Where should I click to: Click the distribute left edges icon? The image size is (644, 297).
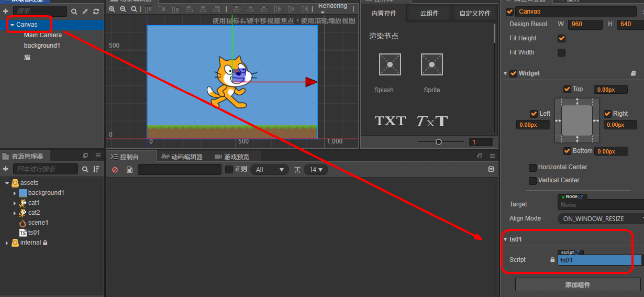277,9
